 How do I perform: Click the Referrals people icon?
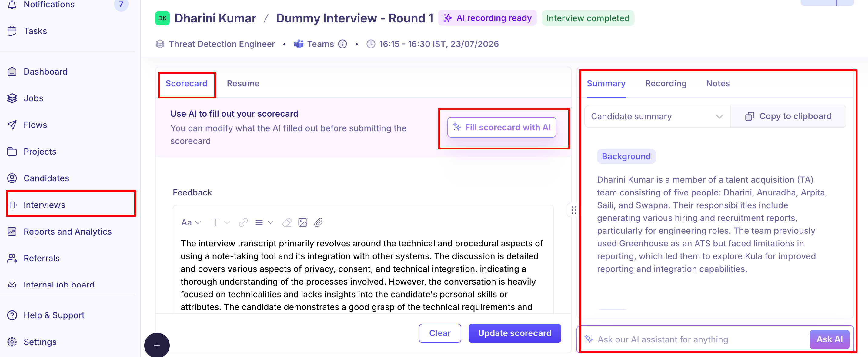[12, 258]
